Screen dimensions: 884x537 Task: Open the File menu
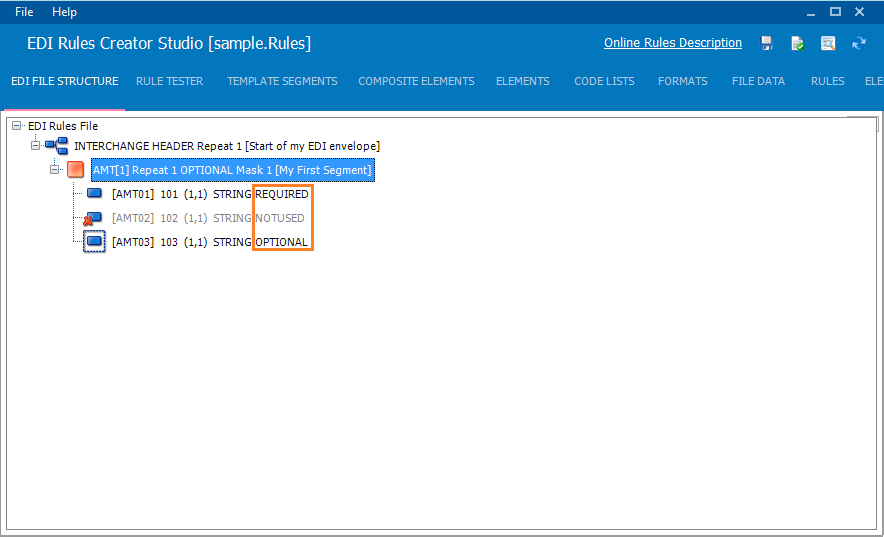click(x=24, y=12)
